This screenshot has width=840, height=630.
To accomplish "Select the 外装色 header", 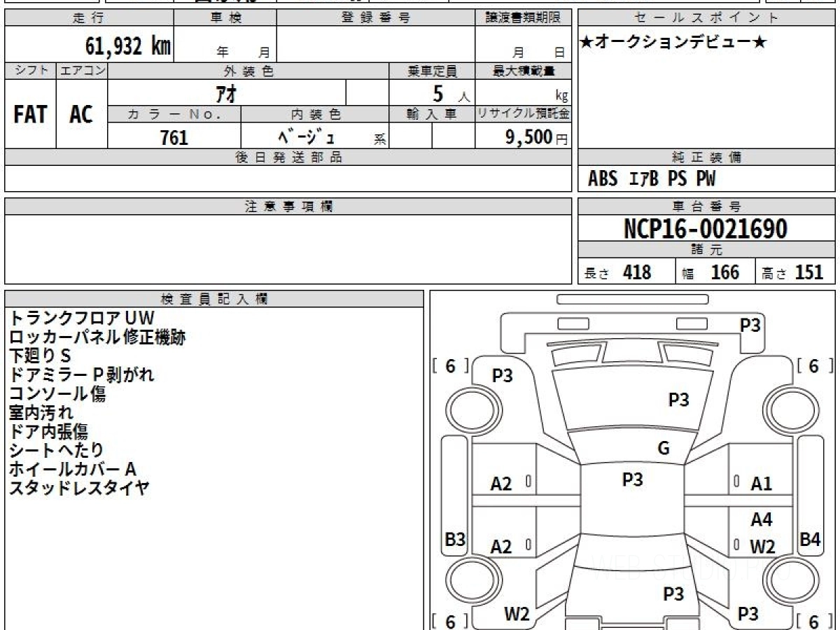I will click(248, 71).
